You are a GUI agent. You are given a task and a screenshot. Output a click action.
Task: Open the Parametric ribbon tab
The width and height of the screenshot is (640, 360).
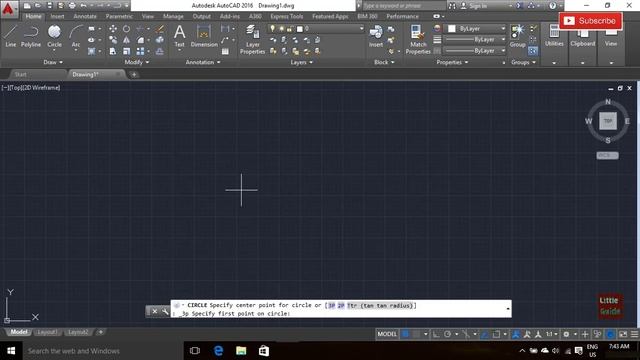(119, 16)
